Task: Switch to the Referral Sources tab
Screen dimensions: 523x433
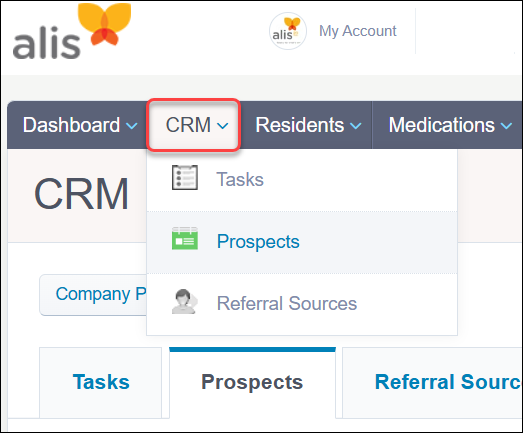Action: click(433, 382)
